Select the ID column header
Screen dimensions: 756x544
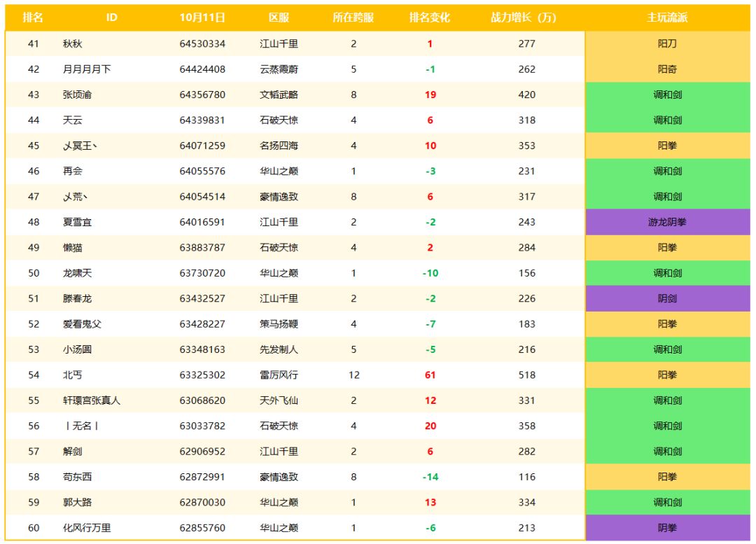(112, 18)
